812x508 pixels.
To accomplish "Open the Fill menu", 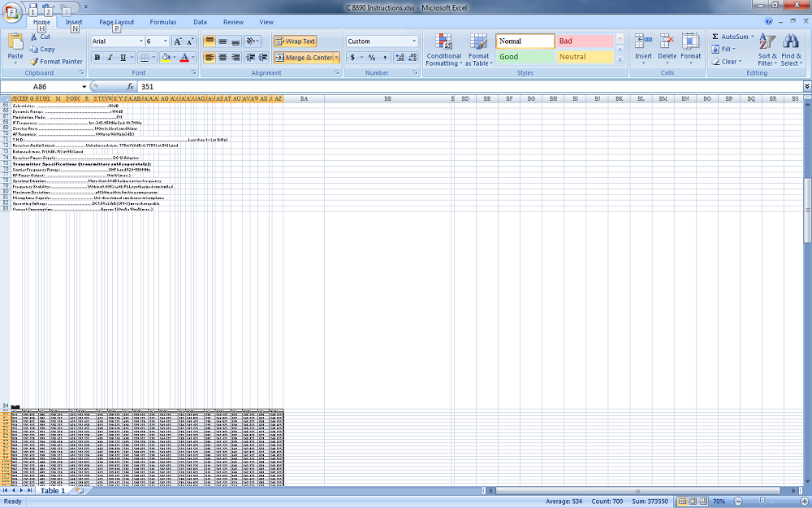I will click(x=723, y=50).
